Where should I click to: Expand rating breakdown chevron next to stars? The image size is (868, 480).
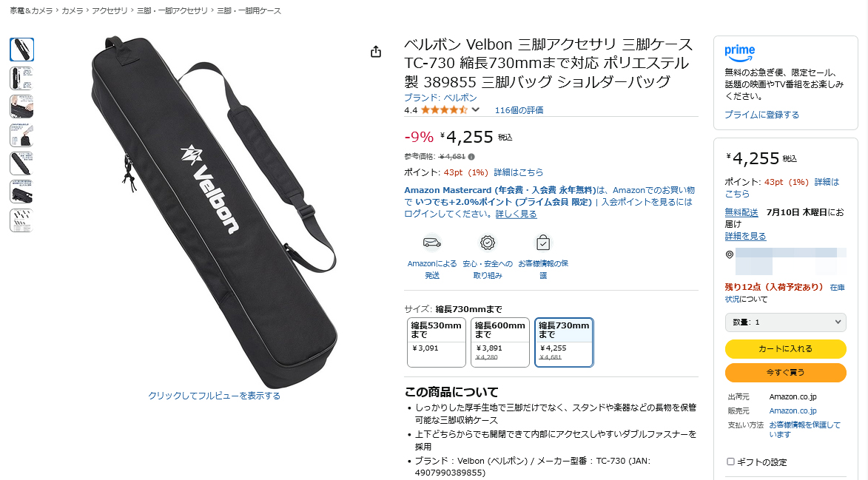476,110
